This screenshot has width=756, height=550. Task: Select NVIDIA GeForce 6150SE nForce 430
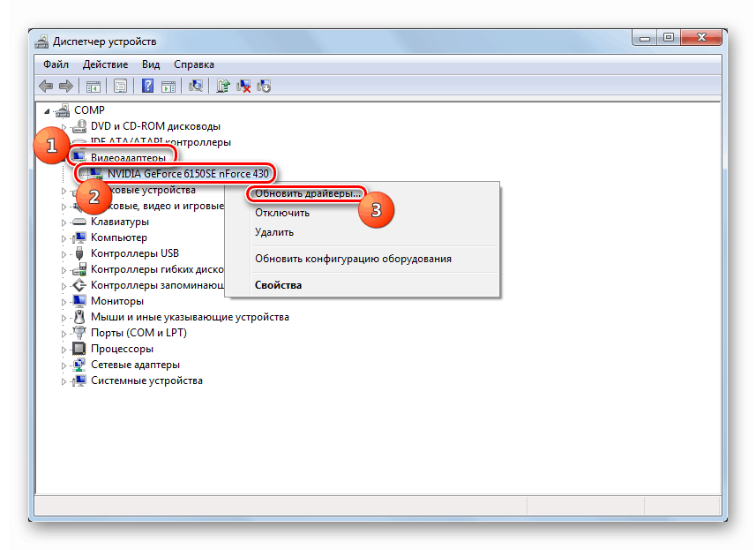tap(188, 174)
